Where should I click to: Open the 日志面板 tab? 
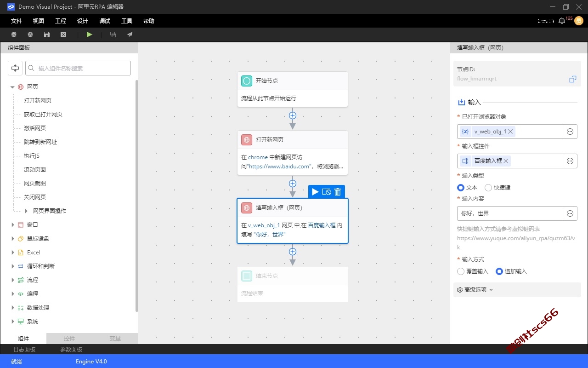[24, 350]
